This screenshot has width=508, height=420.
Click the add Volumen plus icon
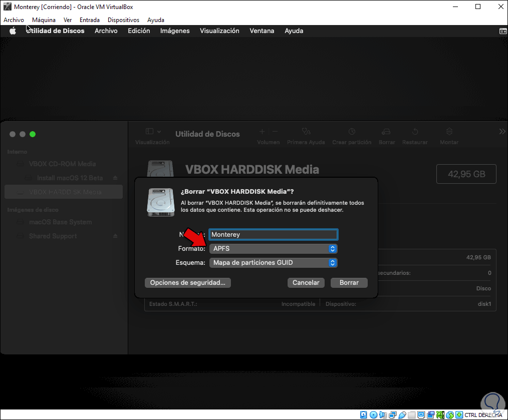click(x=262, y=132)
